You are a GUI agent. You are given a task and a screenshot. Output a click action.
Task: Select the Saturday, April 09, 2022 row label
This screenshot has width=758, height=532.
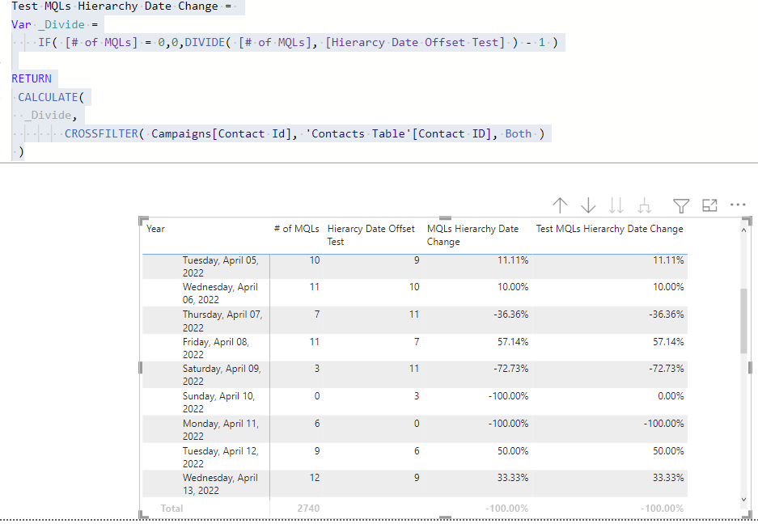click(222, 375)
